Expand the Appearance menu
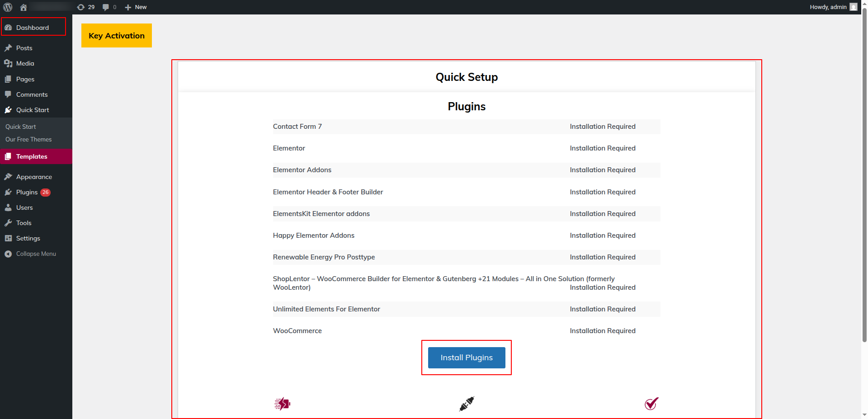The height and width of the screenshot is (419, 868). coord(34,177)
